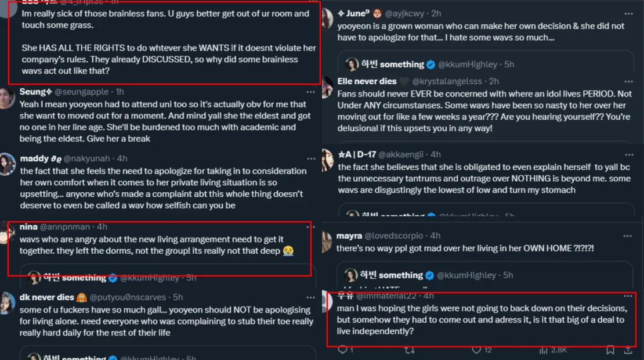644x360 pixels.
Task: Open the more options on Seung's tweet
Action: (311, 92)
